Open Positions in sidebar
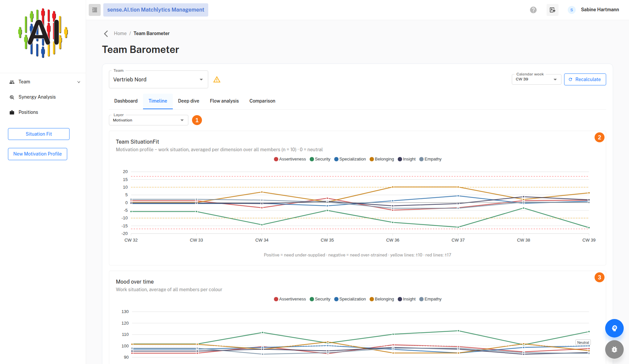Image resolution: width=629 pixels, height=364 pixels. tap(28, 112)
